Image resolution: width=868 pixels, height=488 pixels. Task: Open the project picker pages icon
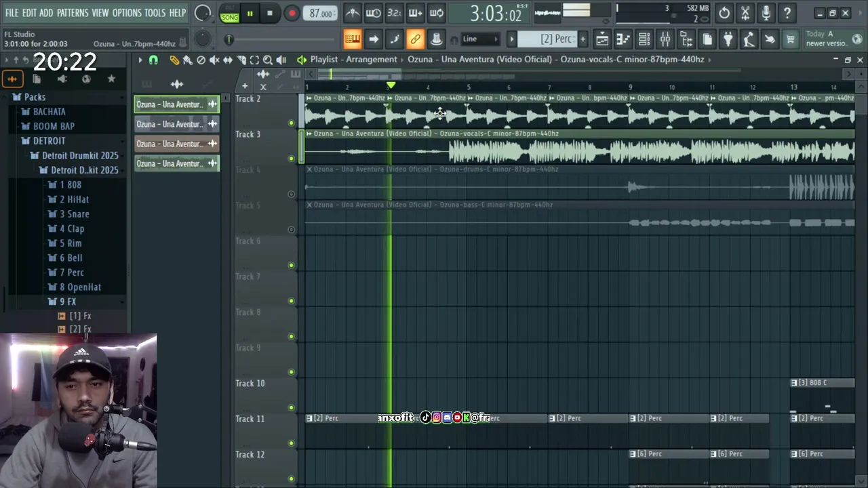pos(707,39)
